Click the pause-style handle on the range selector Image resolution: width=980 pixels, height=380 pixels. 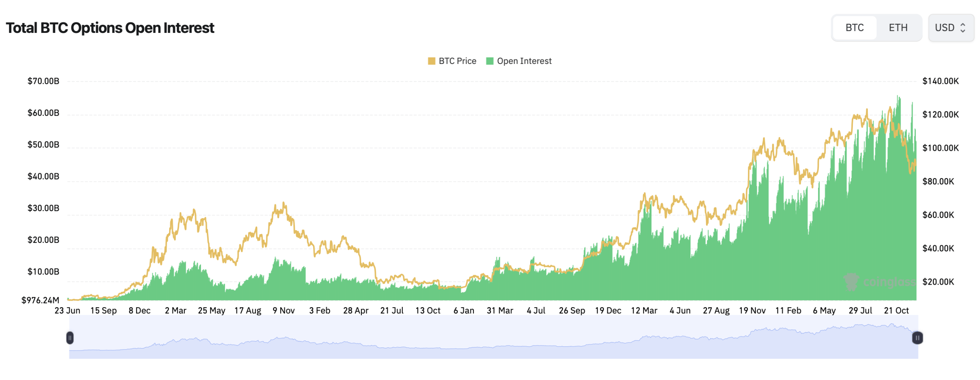click(x=70, y=338)
